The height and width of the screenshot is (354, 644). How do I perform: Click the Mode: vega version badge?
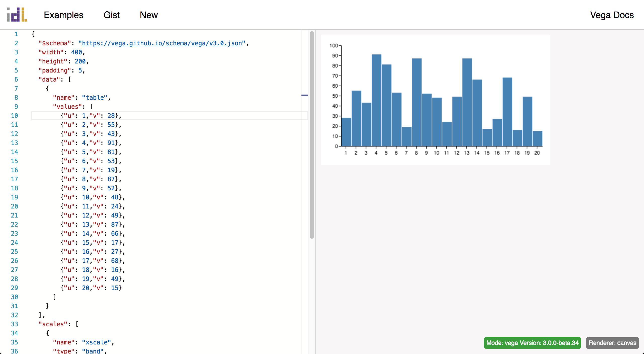click(x=532, y=343)
